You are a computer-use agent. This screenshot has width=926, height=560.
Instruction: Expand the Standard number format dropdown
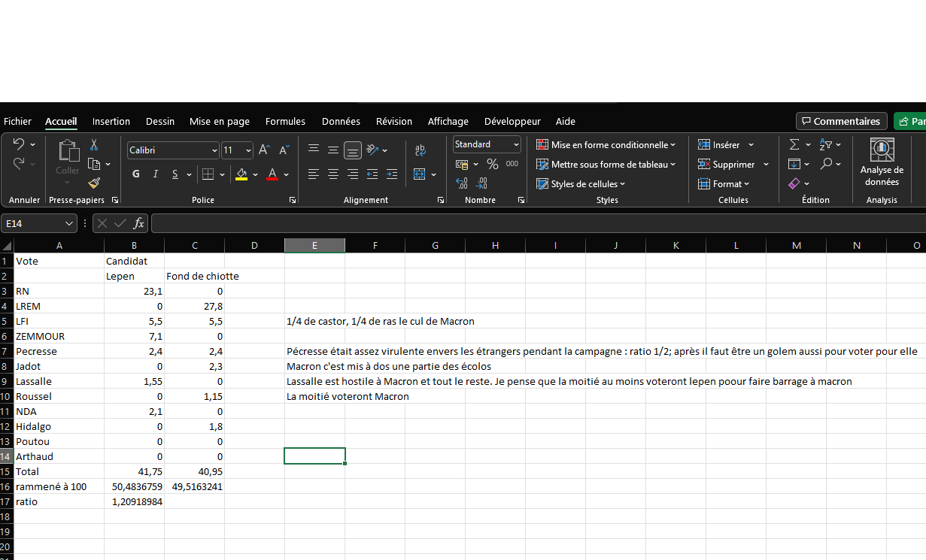tap(516, 144)
